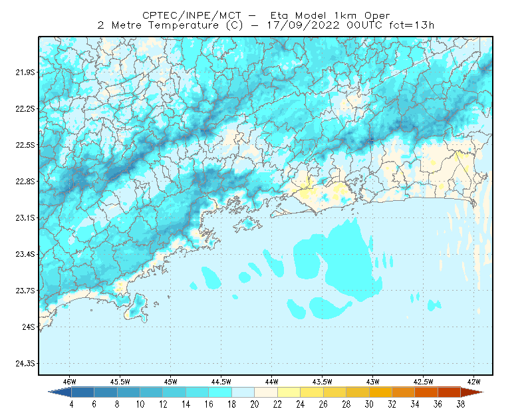Click the subtitle '2 Metre Temperature (C)' line

point(266,25)
